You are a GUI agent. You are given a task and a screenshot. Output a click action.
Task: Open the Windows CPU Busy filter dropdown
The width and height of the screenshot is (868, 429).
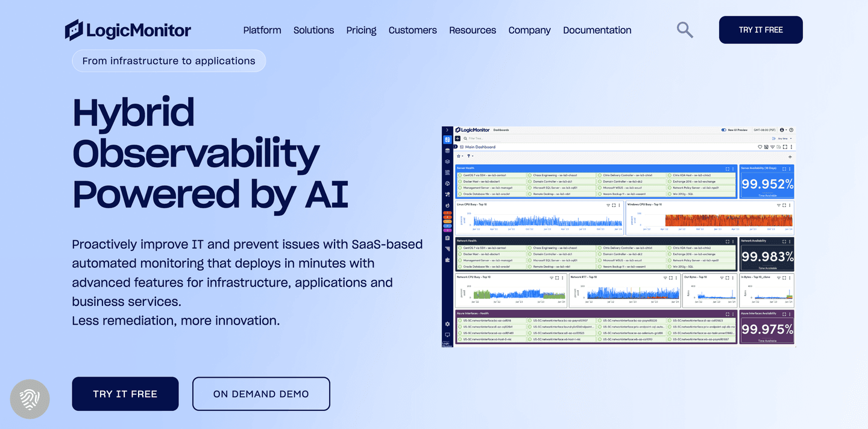click(x=779, y=205)
